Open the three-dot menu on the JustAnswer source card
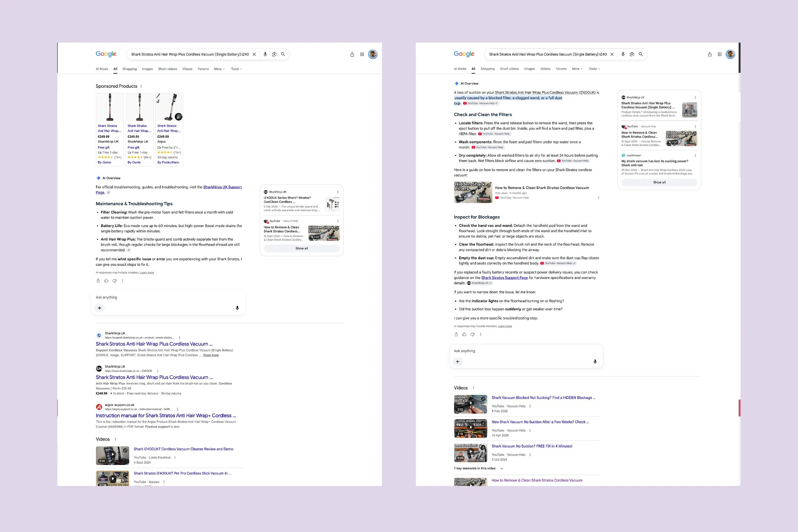Image resolution: width=798 pixels, height=532 pixels. (695, 156)
